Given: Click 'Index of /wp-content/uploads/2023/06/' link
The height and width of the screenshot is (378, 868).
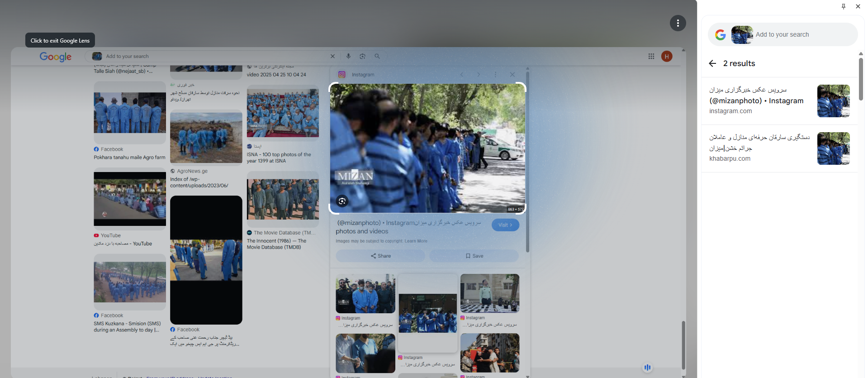Looking at the screenshot, I should coord(199,182).
